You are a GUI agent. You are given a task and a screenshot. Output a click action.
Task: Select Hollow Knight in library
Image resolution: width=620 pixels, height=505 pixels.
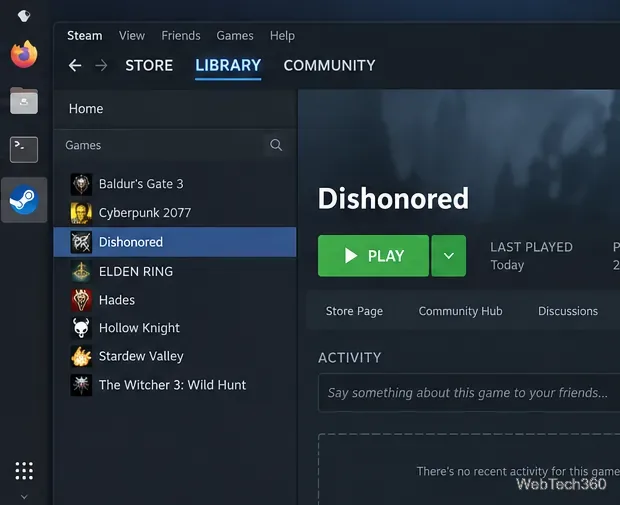[175, 328]
